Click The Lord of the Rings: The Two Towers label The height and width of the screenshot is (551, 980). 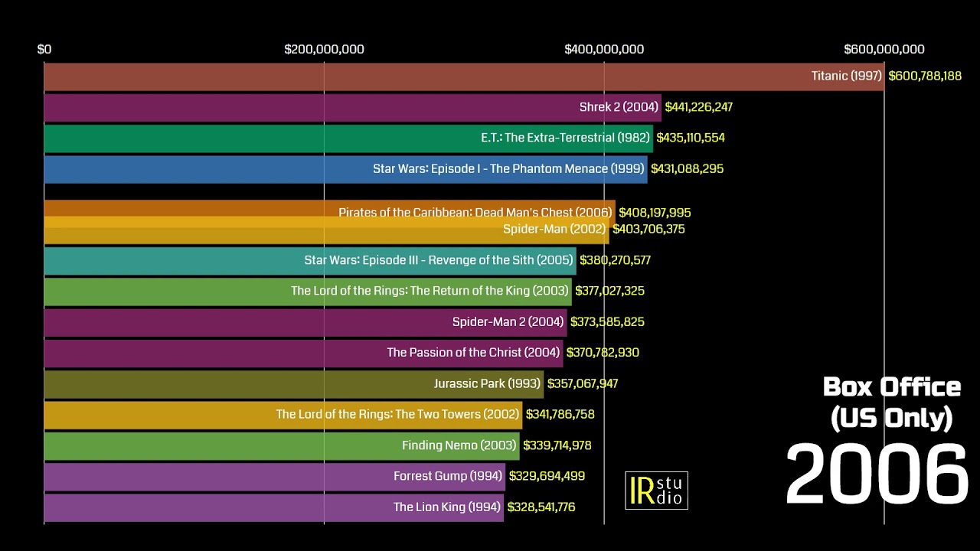click(398, 414)
